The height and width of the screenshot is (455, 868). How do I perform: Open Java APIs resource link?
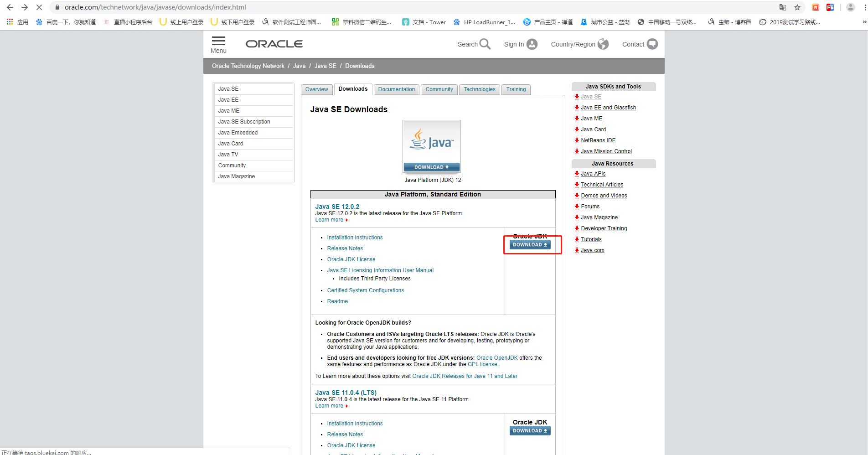[593, 174]
